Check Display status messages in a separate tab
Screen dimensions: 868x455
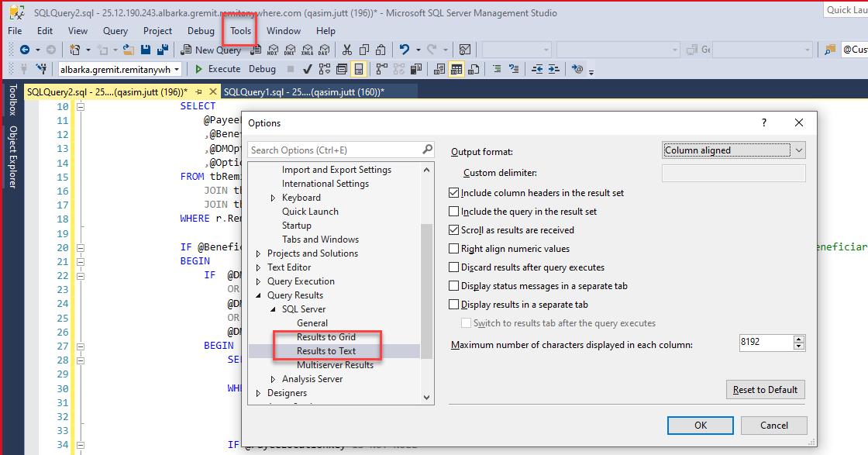454,285
